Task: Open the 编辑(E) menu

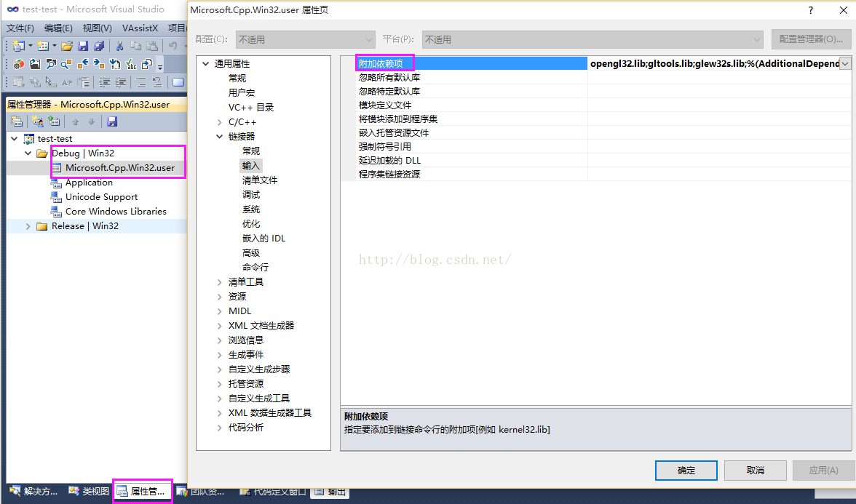Action: (x=58, y=28)
